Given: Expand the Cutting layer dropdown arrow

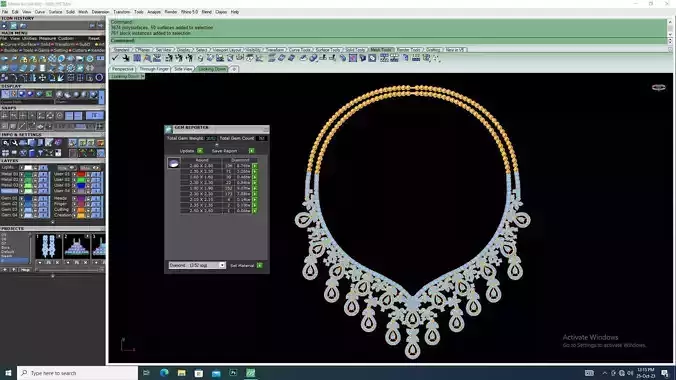Looking at the screenshot, I should pos(74,210).
